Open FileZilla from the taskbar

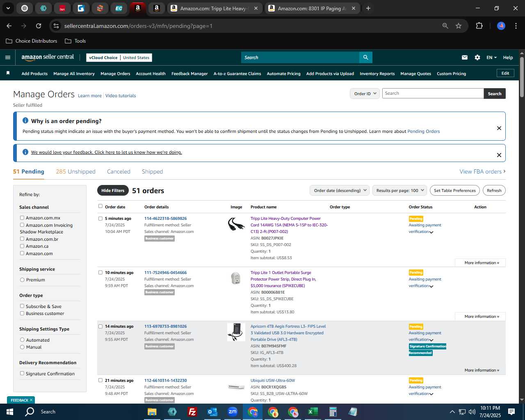pos(192,412)
